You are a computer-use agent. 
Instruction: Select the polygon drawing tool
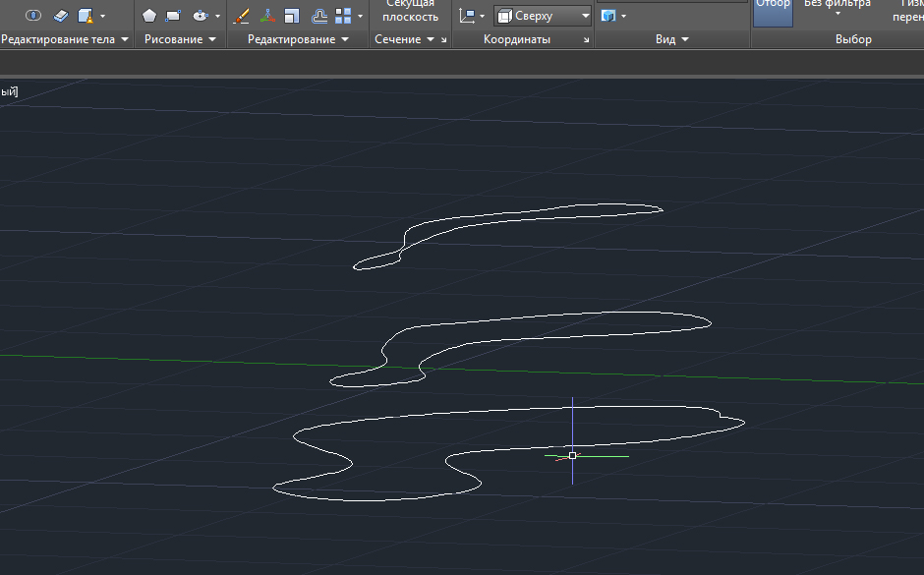pyautogui.click(x=149, y=16)
